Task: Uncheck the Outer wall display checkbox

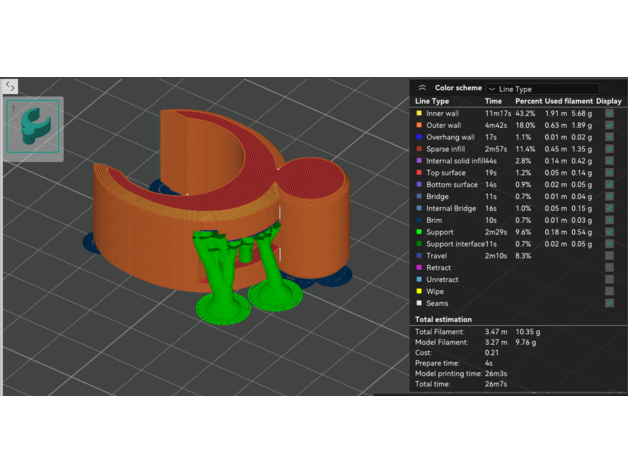Action: coord(609,125)
